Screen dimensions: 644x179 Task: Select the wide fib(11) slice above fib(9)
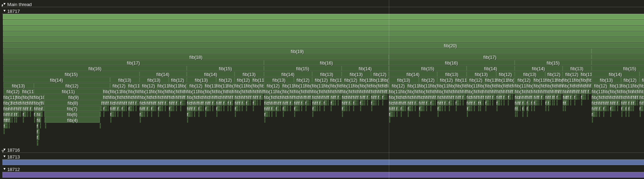click(68, 92)
